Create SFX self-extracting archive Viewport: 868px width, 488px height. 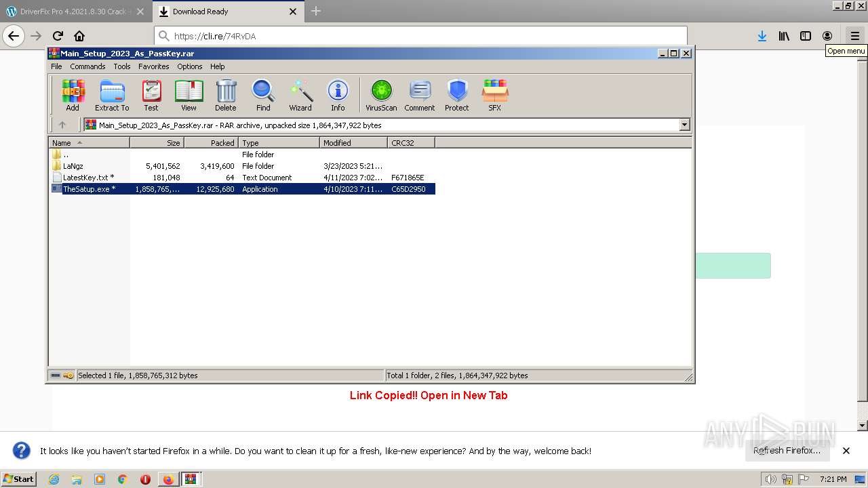[495, 95]
